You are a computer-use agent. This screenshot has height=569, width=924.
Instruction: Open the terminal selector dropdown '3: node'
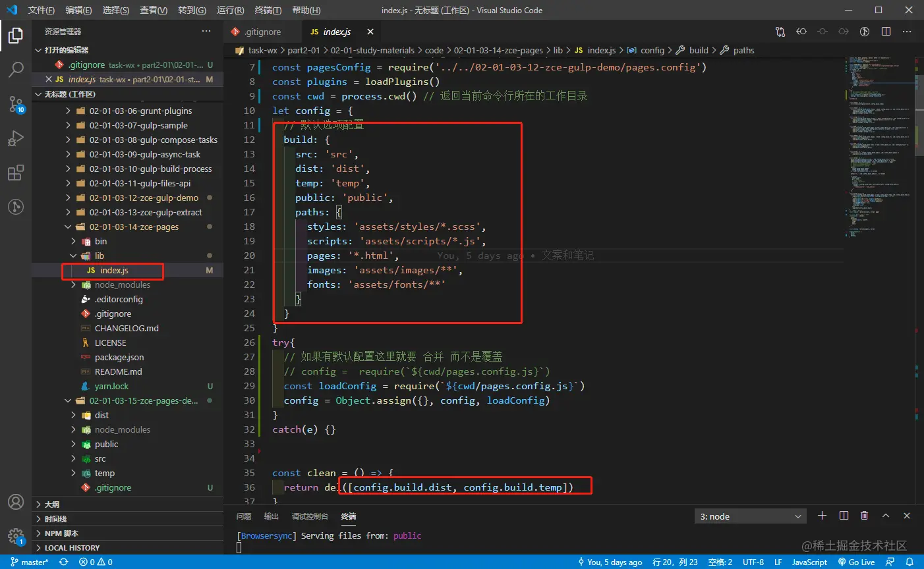pos(751,516)
